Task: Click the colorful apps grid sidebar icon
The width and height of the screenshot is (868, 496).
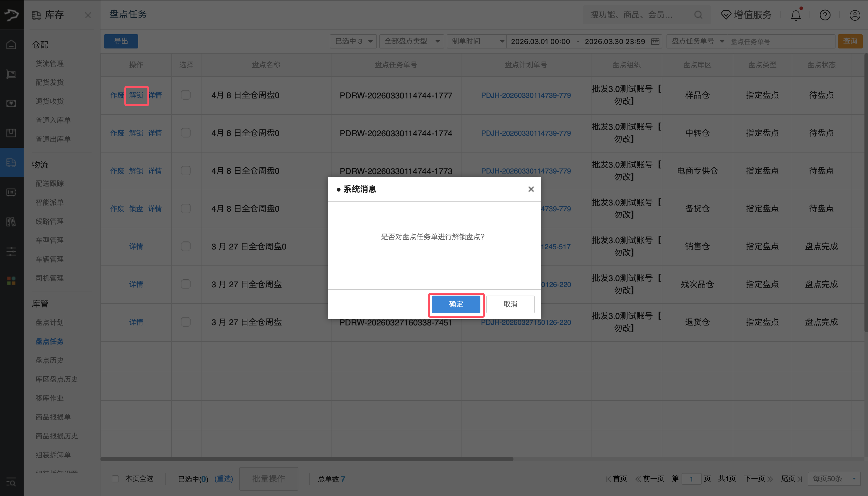Action: [x=11, y=281]
